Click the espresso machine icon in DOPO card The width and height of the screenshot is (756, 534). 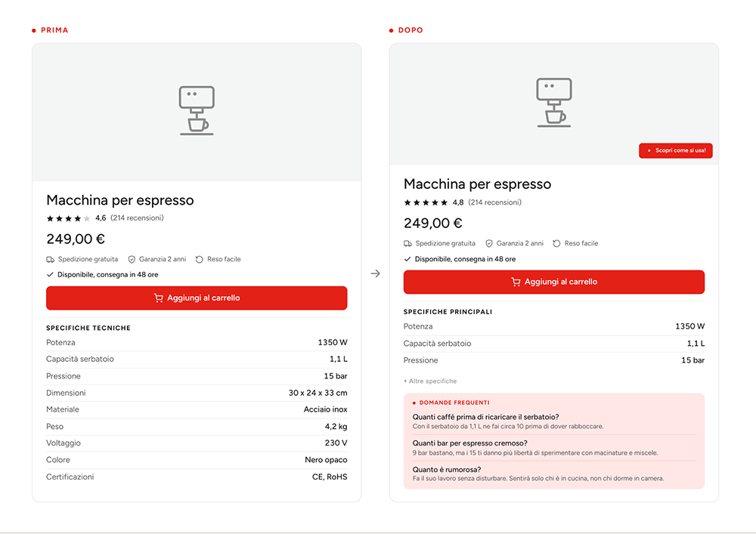[554, 103]
